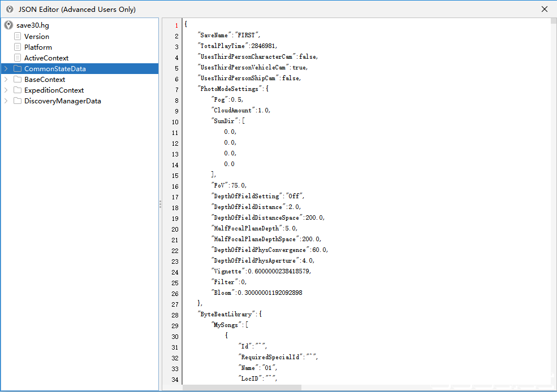The width and height of the screenshot is (557, 392).
Task: Expand the BaseContext tree node
Action: (6, 79)
